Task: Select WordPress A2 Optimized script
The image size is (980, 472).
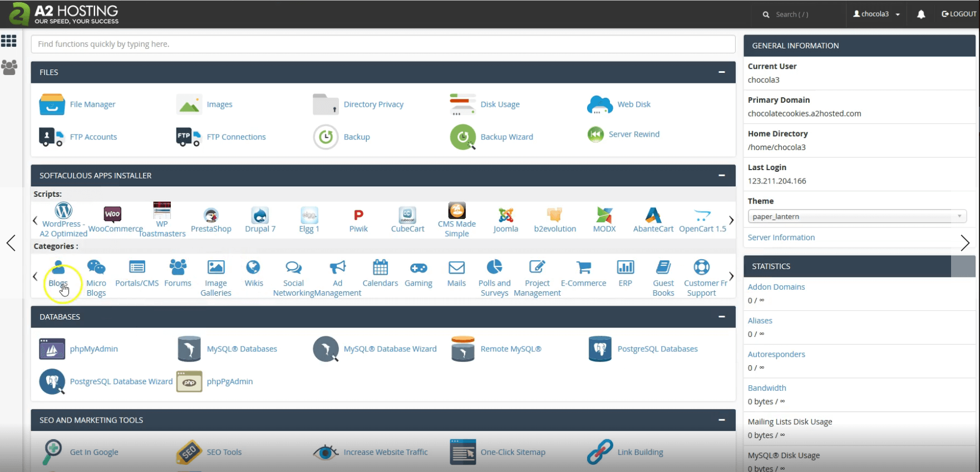Action: [63, 211]
